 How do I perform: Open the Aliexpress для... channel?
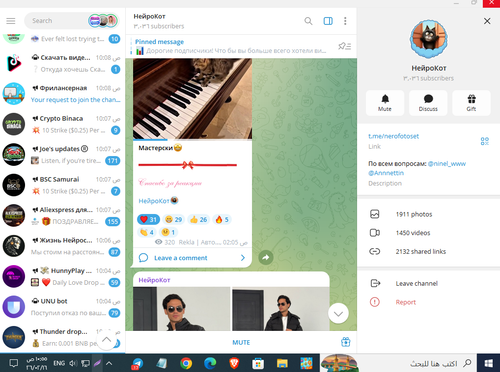[x=62, y=216]
